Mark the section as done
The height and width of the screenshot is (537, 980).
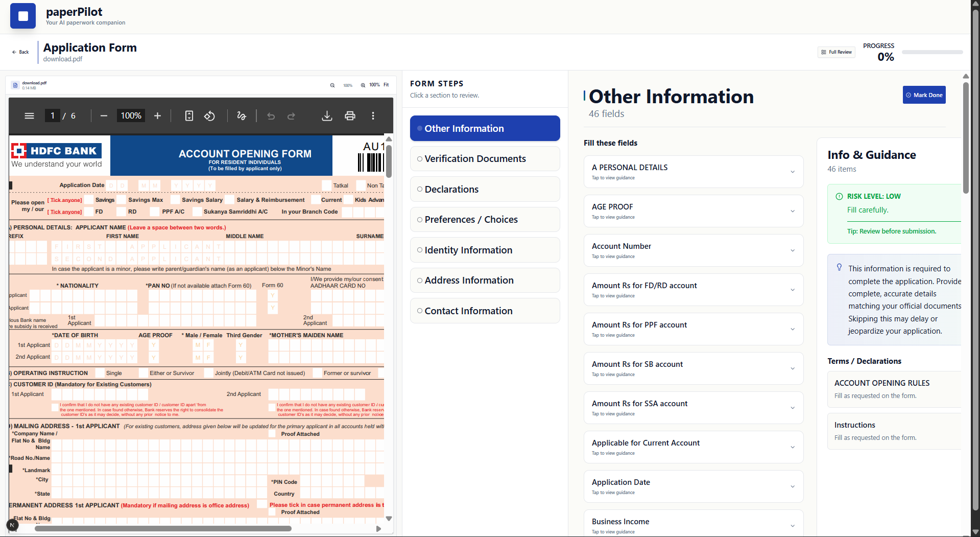[924, 95]
